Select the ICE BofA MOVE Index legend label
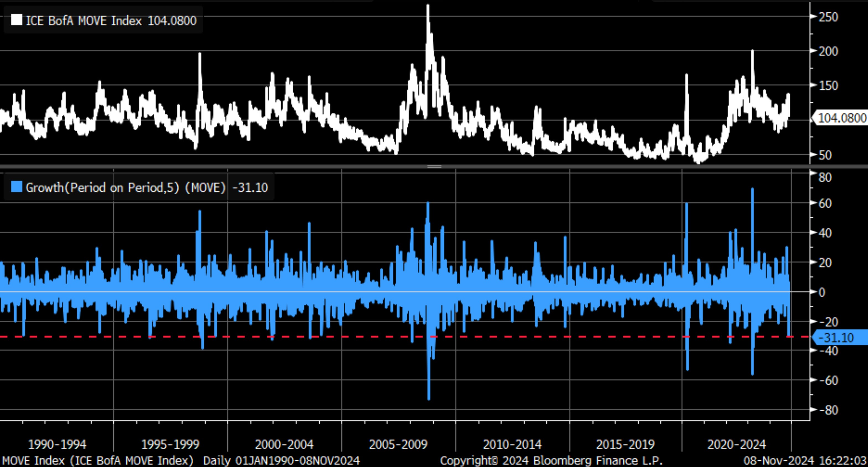The width and height of the screenshot is (868, 467). tap(84, 21)
